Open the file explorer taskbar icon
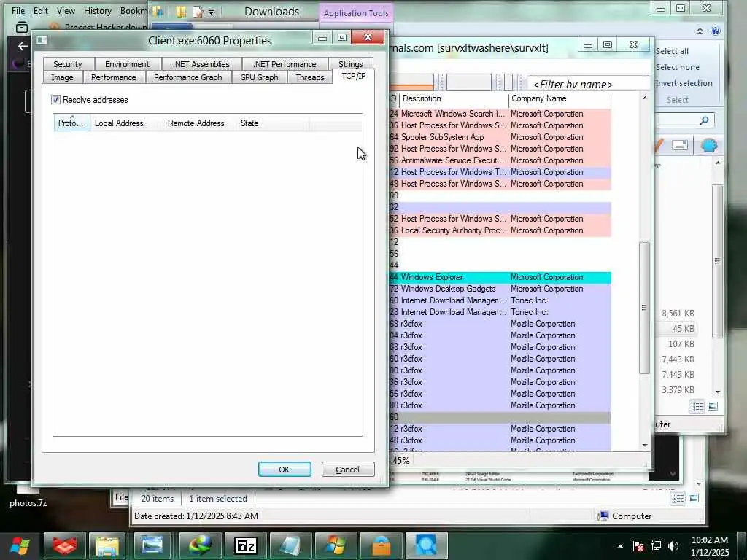Screen dimensions: 747x560 (x=107, y=545)
